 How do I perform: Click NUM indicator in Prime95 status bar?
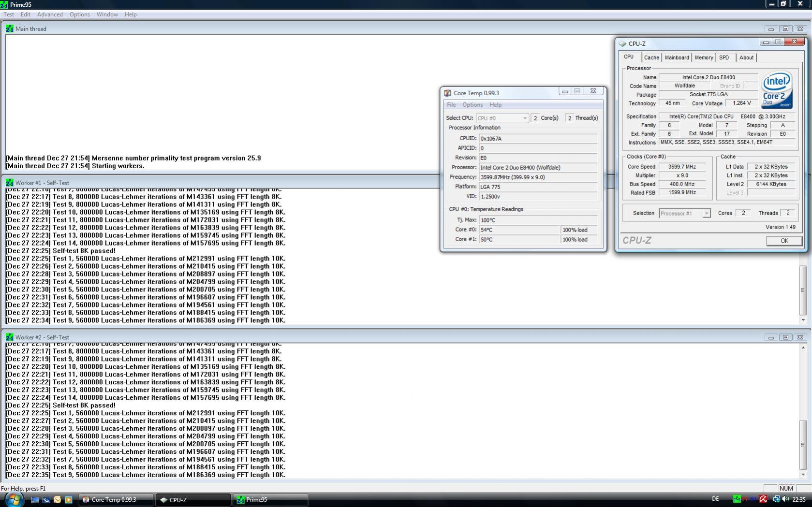tap(786, 488)
